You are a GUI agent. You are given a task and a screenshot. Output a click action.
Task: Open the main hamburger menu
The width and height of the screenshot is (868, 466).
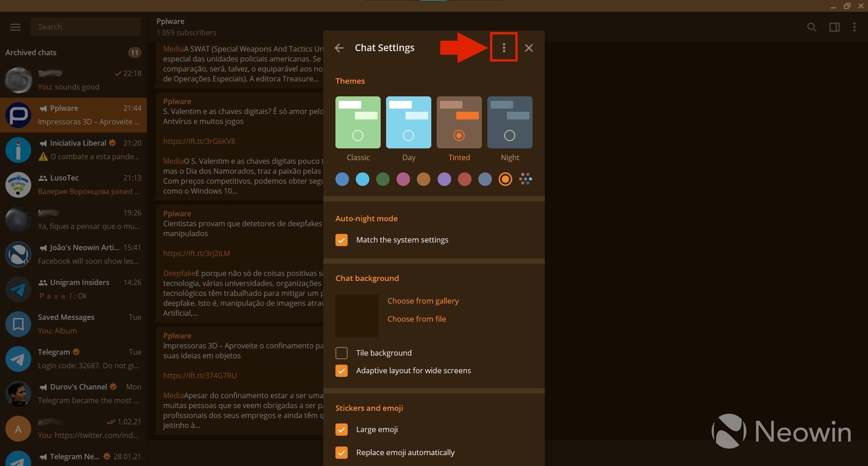click(x=15, y=27)
